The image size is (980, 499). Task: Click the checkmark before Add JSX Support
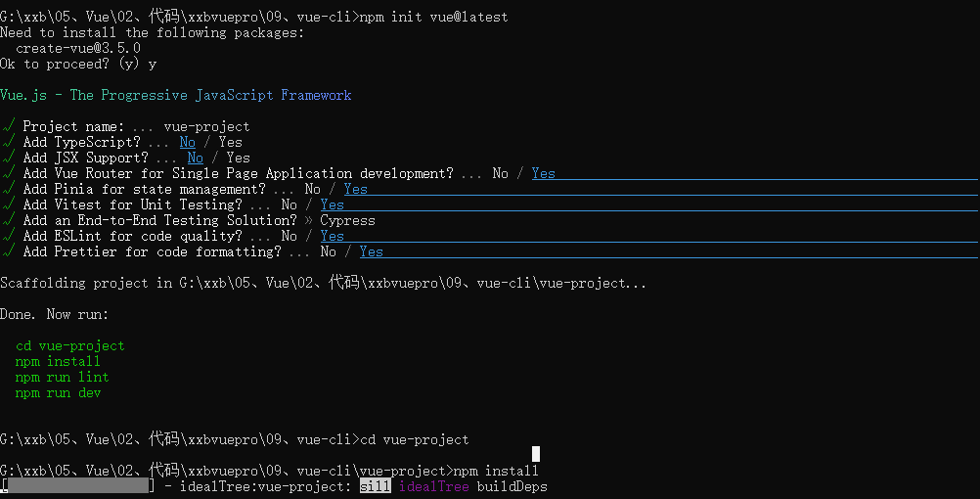[8, 157]
